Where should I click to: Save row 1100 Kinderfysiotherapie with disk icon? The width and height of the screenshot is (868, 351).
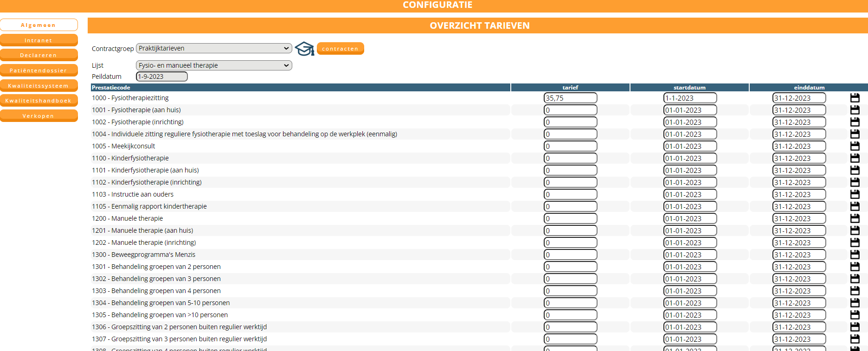coord(855,158)
